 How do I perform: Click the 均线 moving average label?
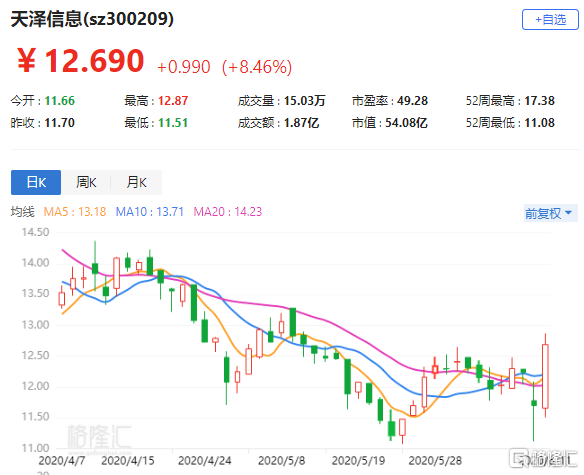tap(22, 212)
